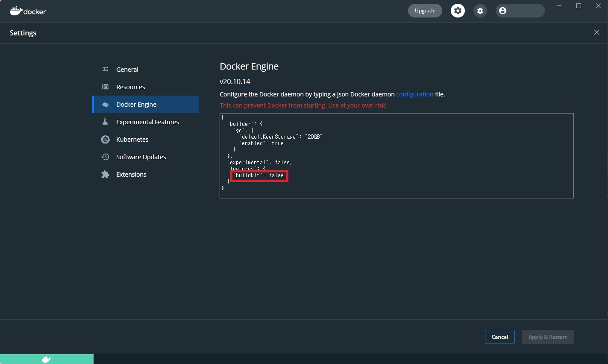Open the General settings tab
The width and height of the screenshot is (608, 364).
(x=146, y=69)
